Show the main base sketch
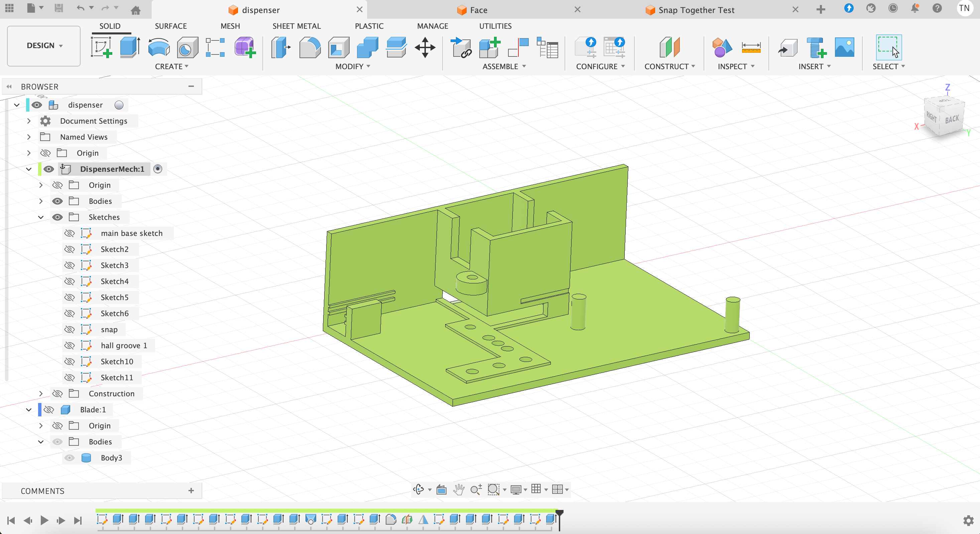The width and height of the screenshot is (980, 534). point(69,233)
